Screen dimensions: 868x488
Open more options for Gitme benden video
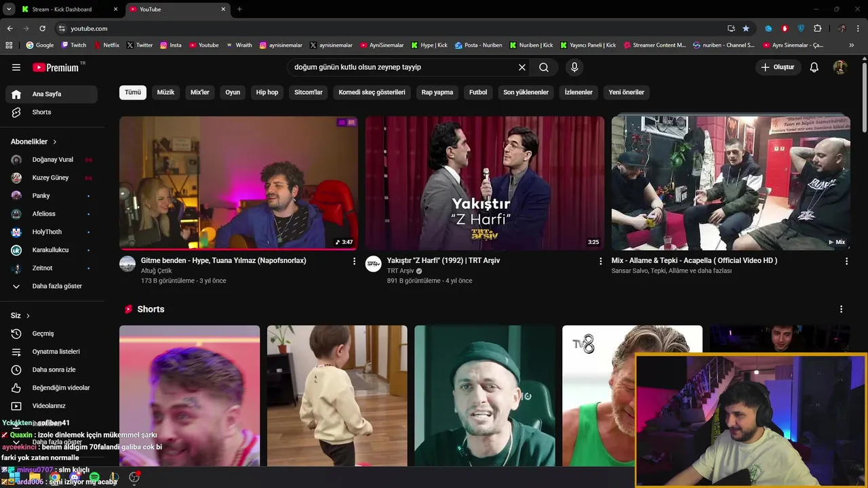[x=354, y=261]
